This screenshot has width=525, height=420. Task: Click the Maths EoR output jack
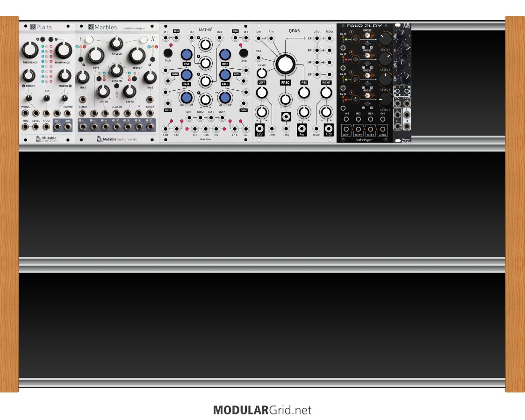(x=166, y=129)
